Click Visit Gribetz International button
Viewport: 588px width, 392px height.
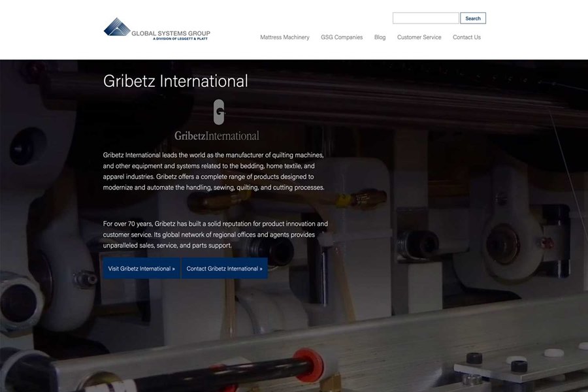[142, 269]
